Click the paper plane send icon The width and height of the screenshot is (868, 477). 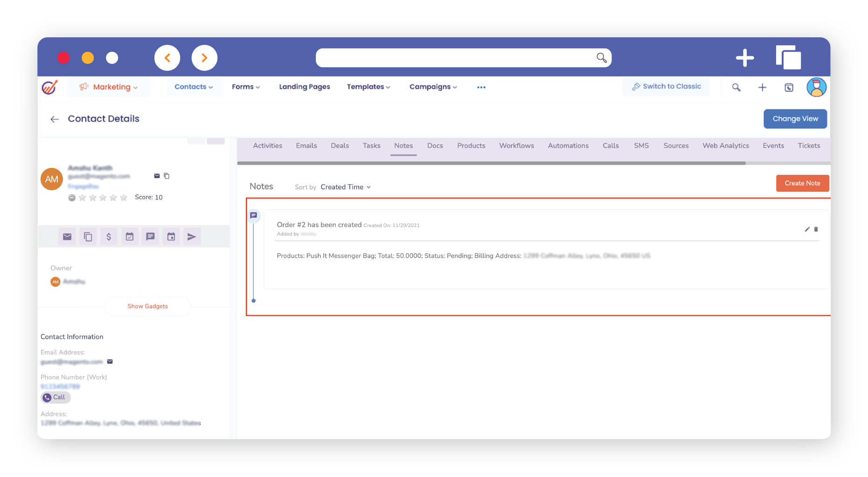[x=191, y=237]
